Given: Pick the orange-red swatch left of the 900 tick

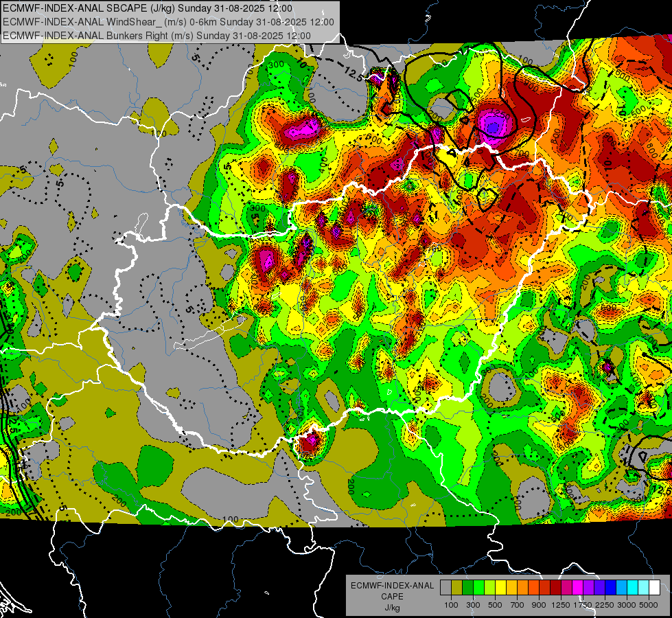Looking at the screenshot, I should [533, 587].
